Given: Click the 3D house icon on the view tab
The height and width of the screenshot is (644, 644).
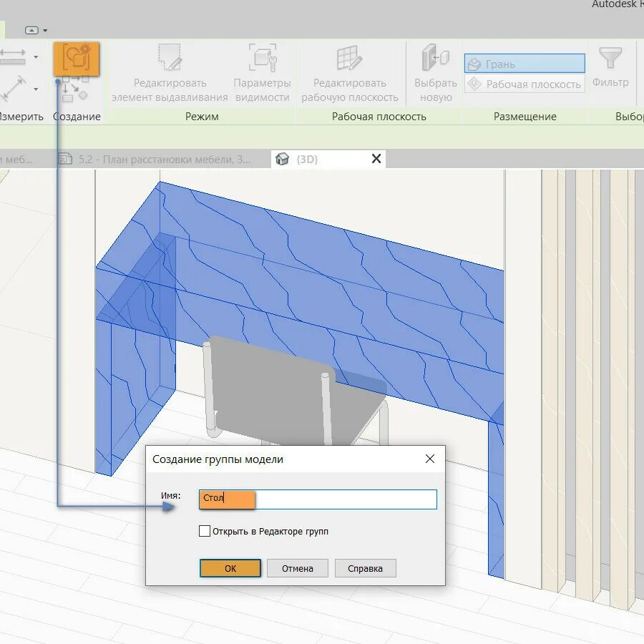Looking at the screenshot, I should point(282,159).
